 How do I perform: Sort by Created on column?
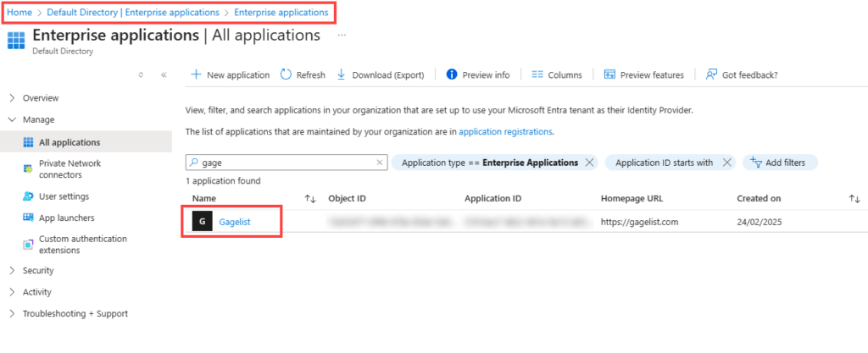tap(854, 198)
